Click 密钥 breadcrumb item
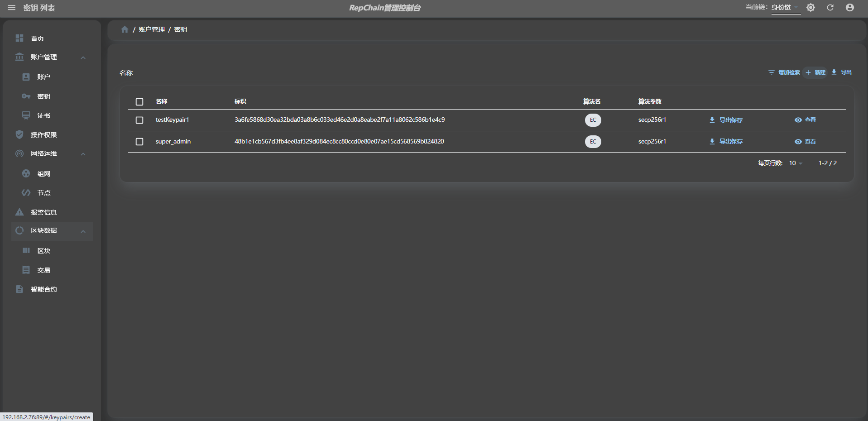The width and height of the screenshot is (868, 421). point(181,29)
